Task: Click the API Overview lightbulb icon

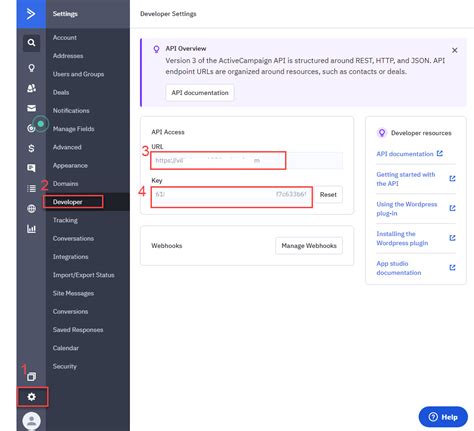Action: click(156, 49)
